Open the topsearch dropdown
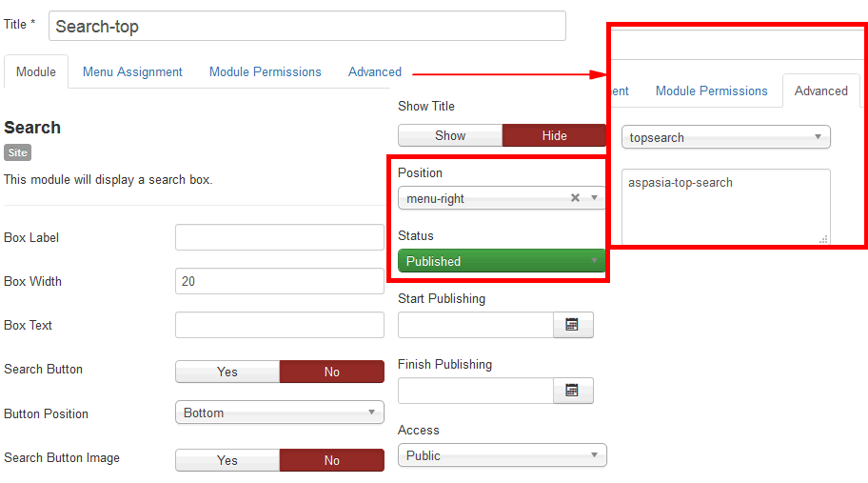Image resolution: width=868 pixels, height=483 pixels. click(725, 137)
